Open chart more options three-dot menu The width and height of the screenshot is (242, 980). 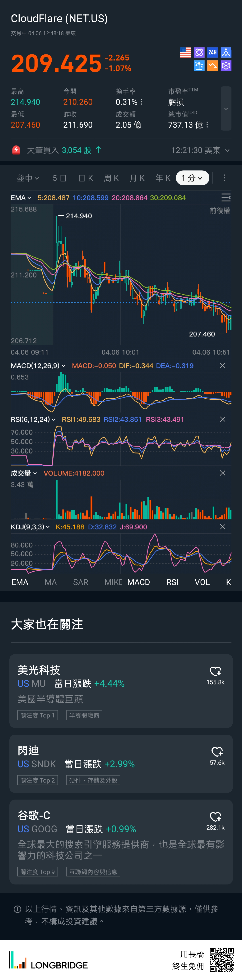tap(225, 178)
